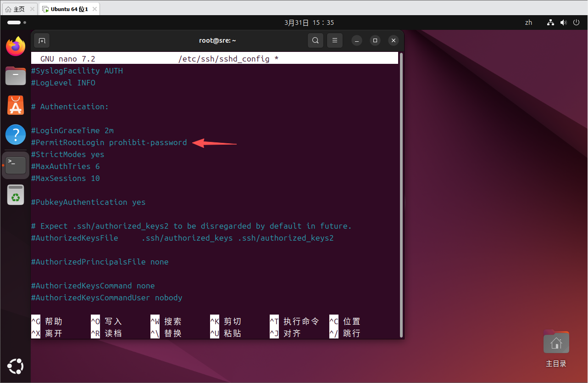Click the #MaxAuthTries 6 line
The image size is (588, 383).
[x=66, y=166]
